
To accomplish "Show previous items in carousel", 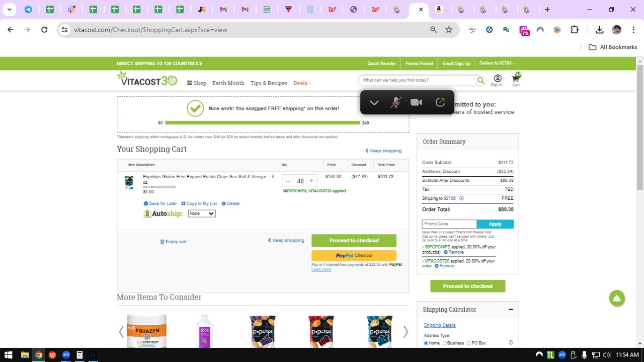I will (x=121, y=331).
